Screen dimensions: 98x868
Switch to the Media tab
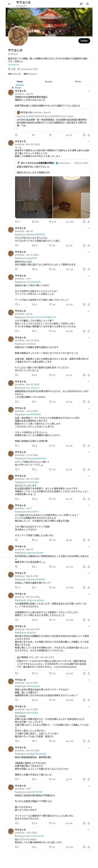(78, 82)
